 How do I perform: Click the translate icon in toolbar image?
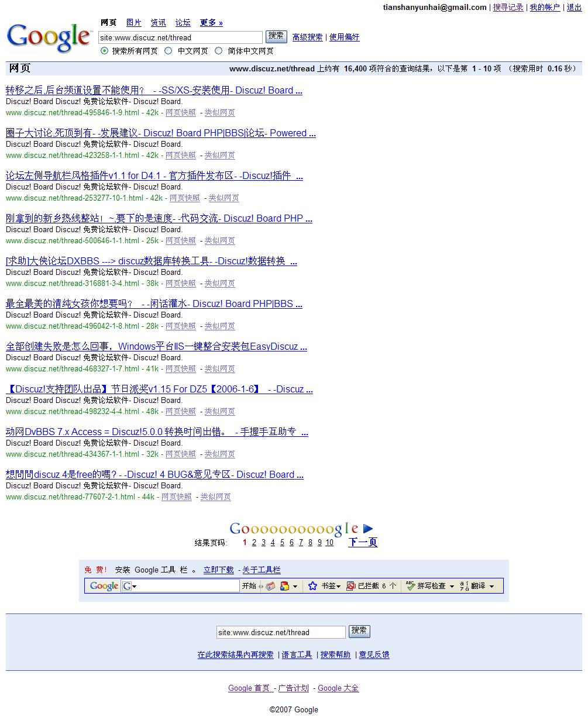[464, 586]
